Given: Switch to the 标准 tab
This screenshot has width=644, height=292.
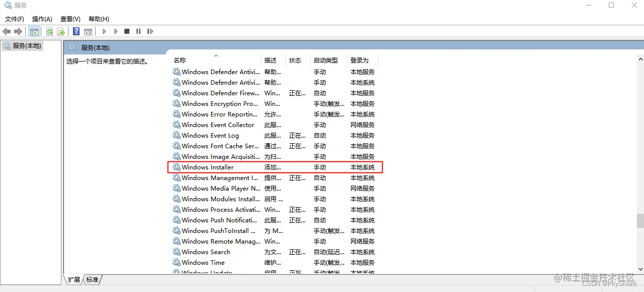Looking at the screenshot, I should tap(92, 279).
